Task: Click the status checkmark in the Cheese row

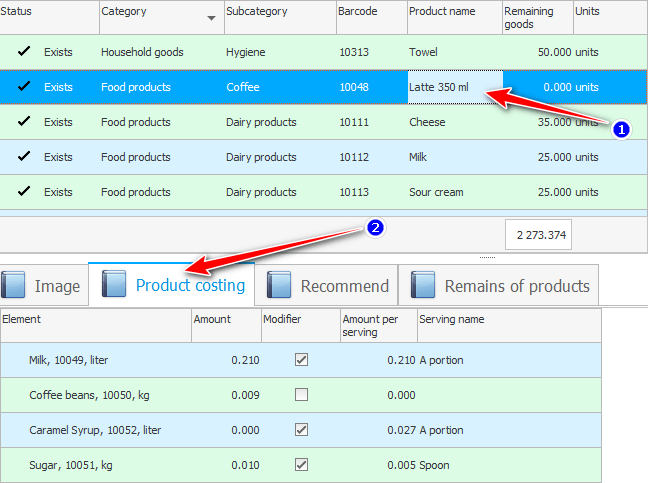Action: 24,121
